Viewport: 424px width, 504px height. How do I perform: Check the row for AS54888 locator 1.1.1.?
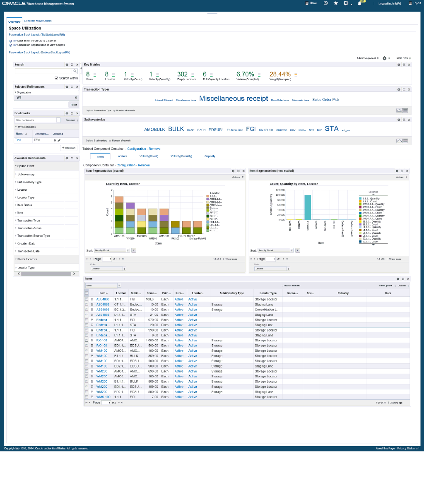coord(87,299)
